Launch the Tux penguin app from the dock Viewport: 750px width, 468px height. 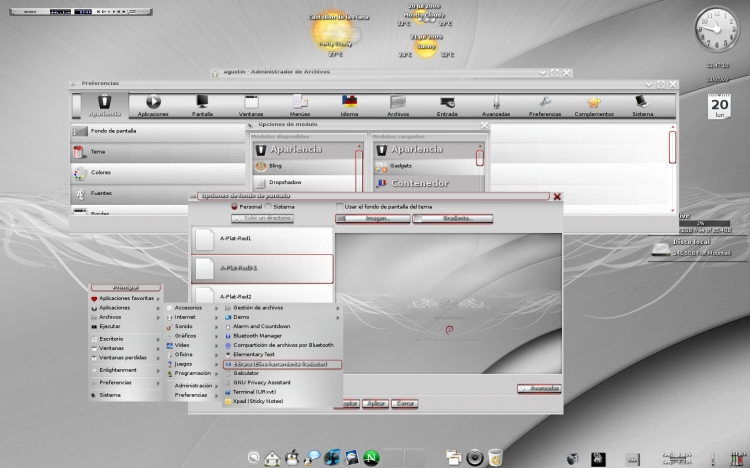point(292,457)
